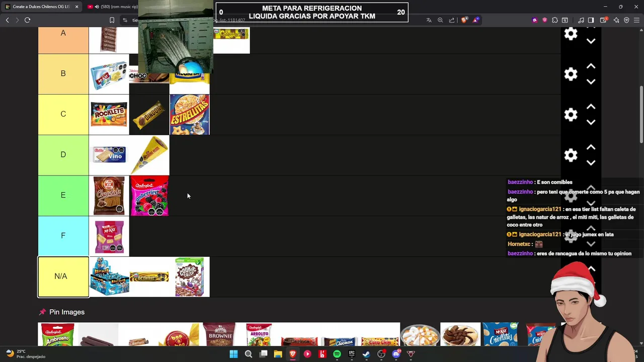This screenshot has height=362, width=644.
Task: Move tier B row down
Action: [591, 81]
